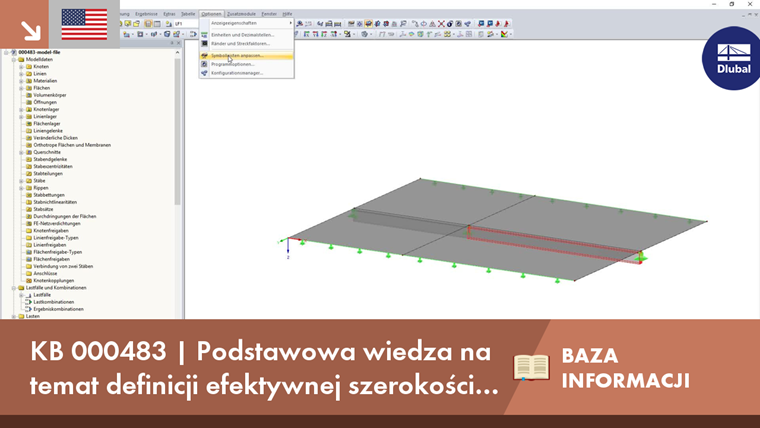This screenshot has width=760, height=428.
Task: Select Verbindung von zwei Stäben item
Action: 63,266
